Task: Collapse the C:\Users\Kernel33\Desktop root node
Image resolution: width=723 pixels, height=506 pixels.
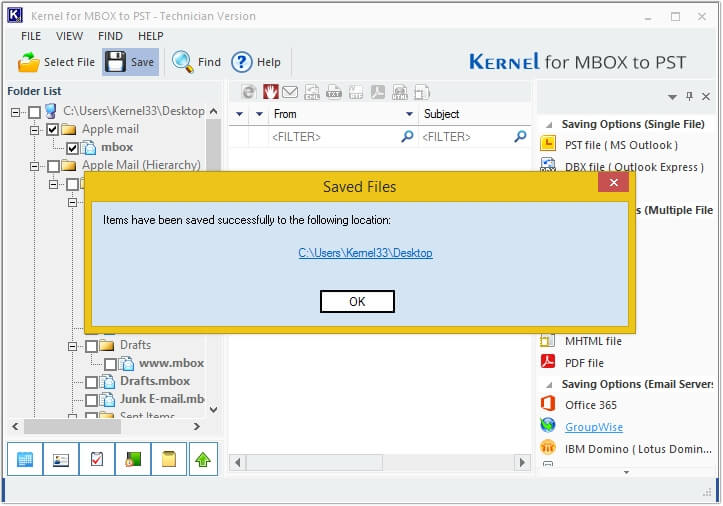Action: click(x=15, y=112)
